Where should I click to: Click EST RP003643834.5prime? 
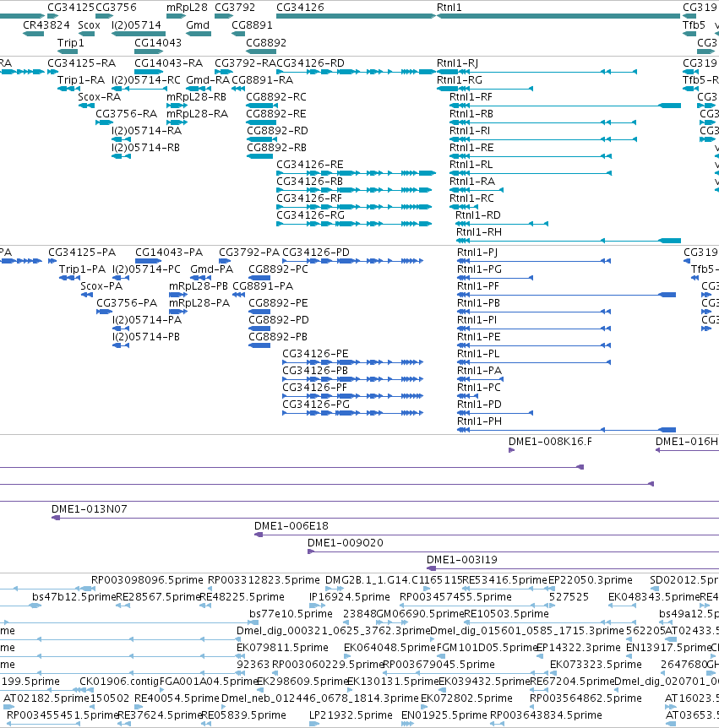[x=546, y=715]
